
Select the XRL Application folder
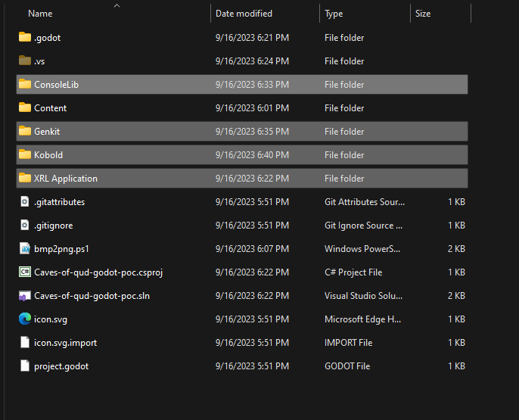coord(66,178)
